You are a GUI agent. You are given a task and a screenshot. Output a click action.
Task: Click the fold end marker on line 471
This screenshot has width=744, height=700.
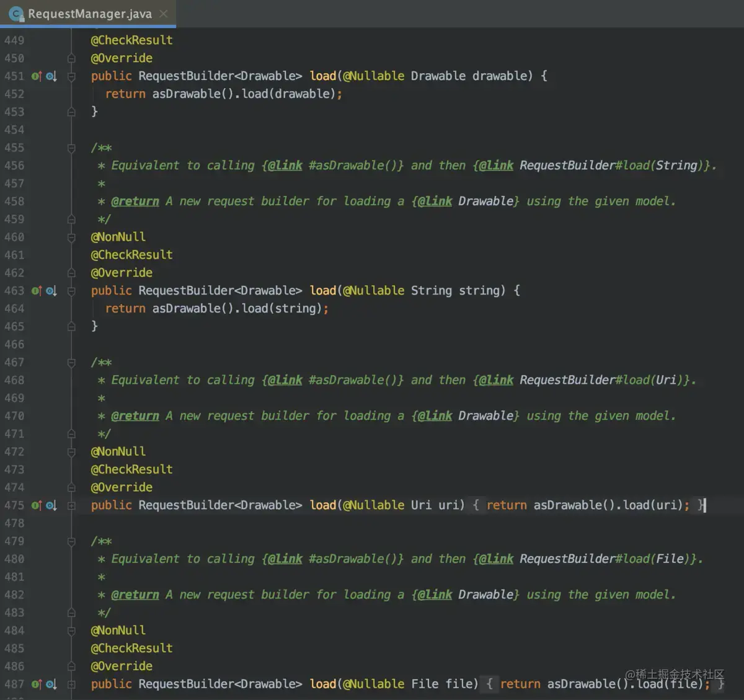(x=71, y=434)
